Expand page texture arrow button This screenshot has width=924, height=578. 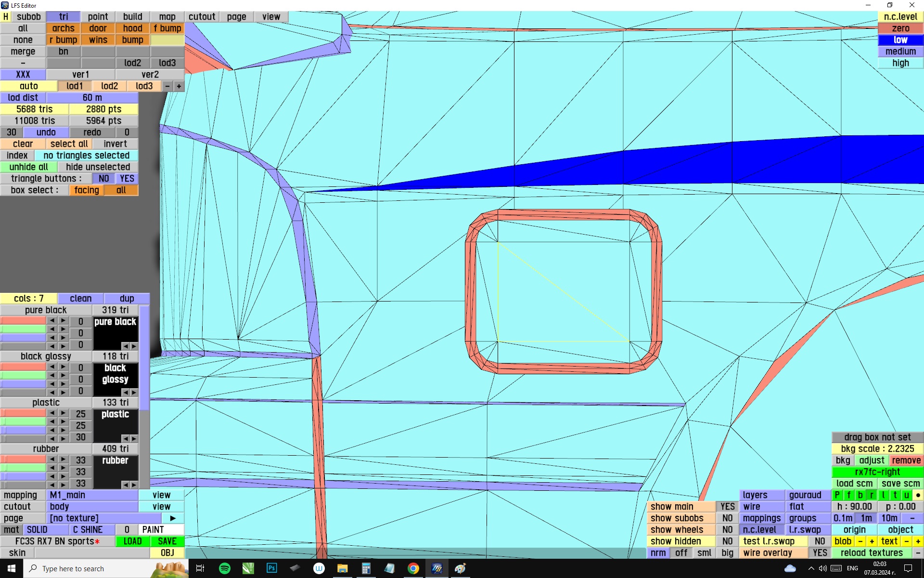coord(173,518)
